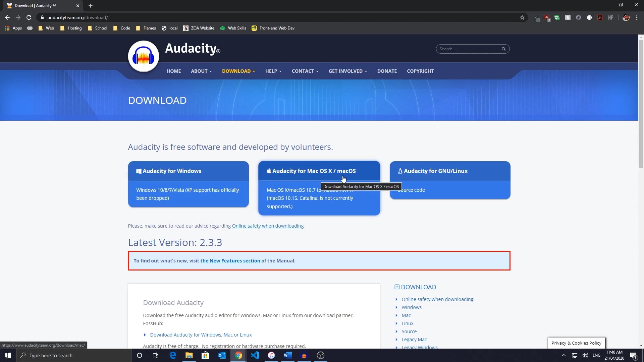Open the uBlock Origin extension
Viewport: 644px width, 362px height.
tap(547, 18)
